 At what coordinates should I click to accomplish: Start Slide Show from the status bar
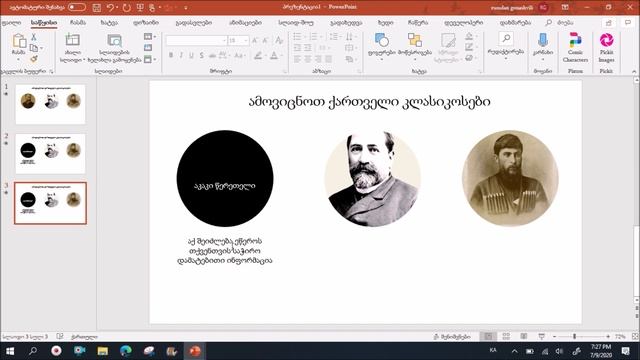[x=542, y=337]
